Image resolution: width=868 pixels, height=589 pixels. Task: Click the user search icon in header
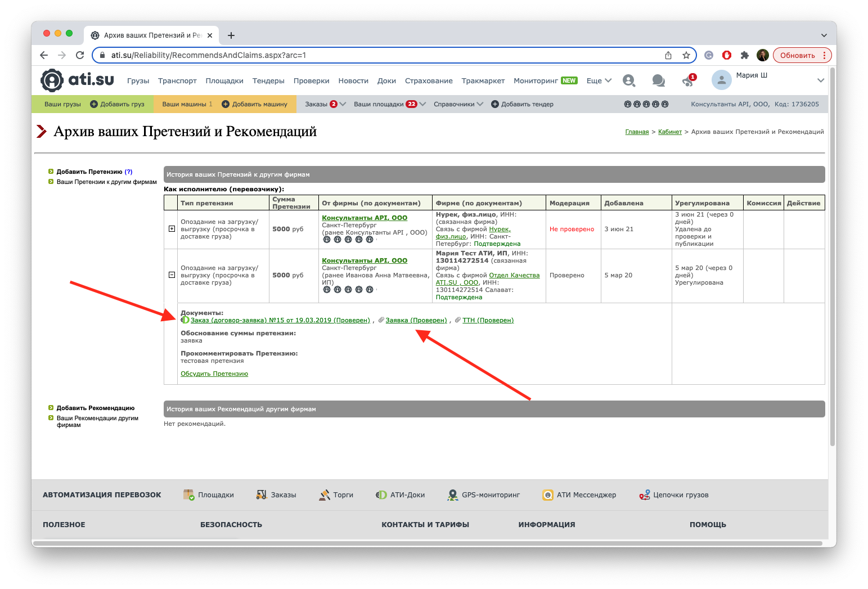click(x=629, y=80)
